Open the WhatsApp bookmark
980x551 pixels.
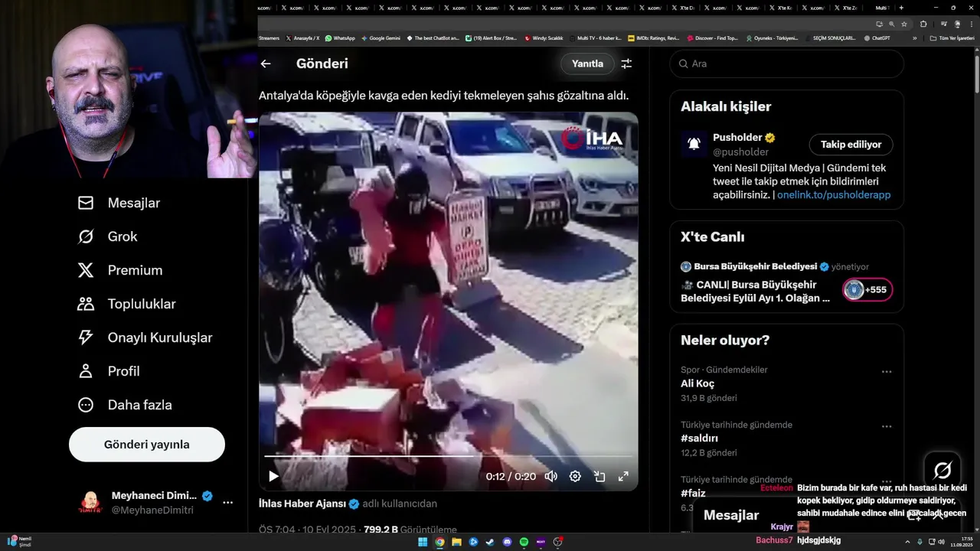tap(340, 37)
